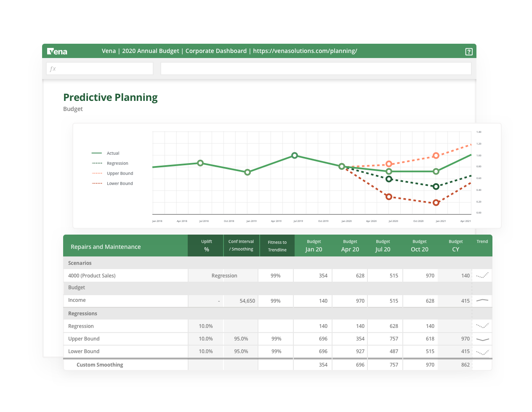Viewport: 532px width, 412px height.
Task: Click the Lower Bound red legend line swatch
Action: (x=96, y=183)
